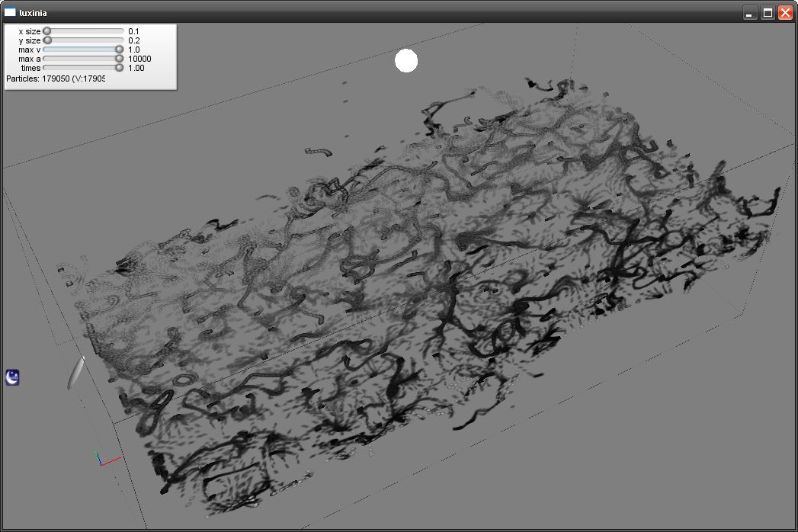Image resolution: width=798 pixels, height=532 pixels.
Task: Click the x size value 0.1
Action: tap(133, 31)
